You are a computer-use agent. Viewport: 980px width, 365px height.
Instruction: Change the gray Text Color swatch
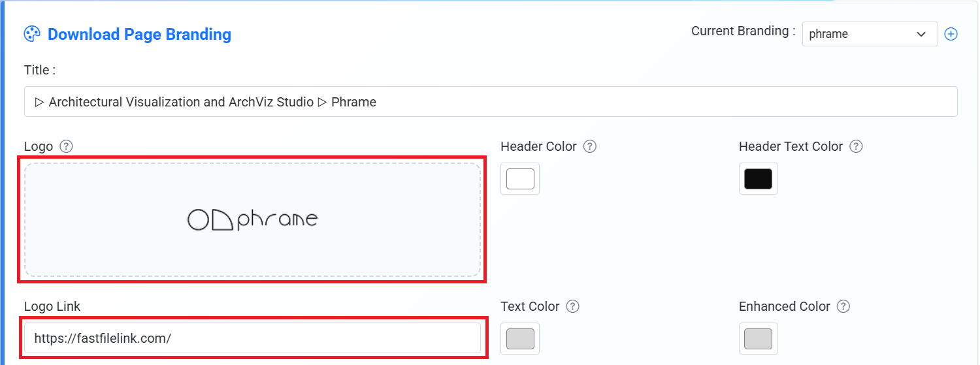click(520, 338)
